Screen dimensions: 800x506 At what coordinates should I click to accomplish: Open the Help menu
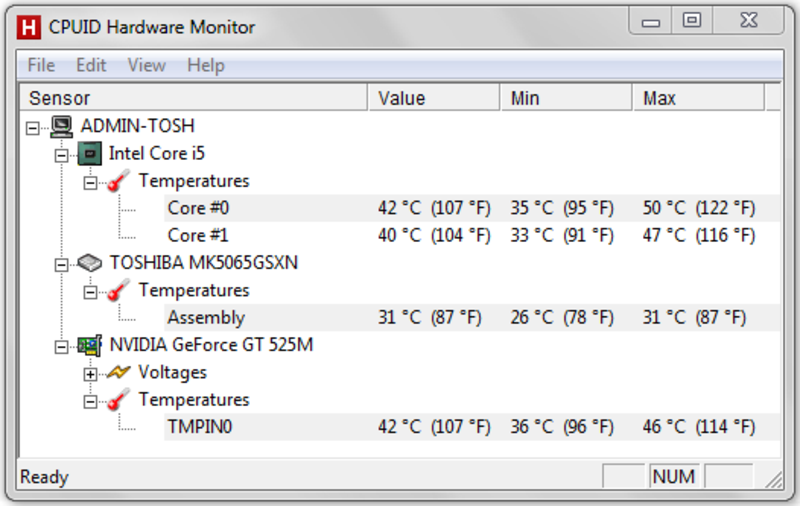point(206,65)
